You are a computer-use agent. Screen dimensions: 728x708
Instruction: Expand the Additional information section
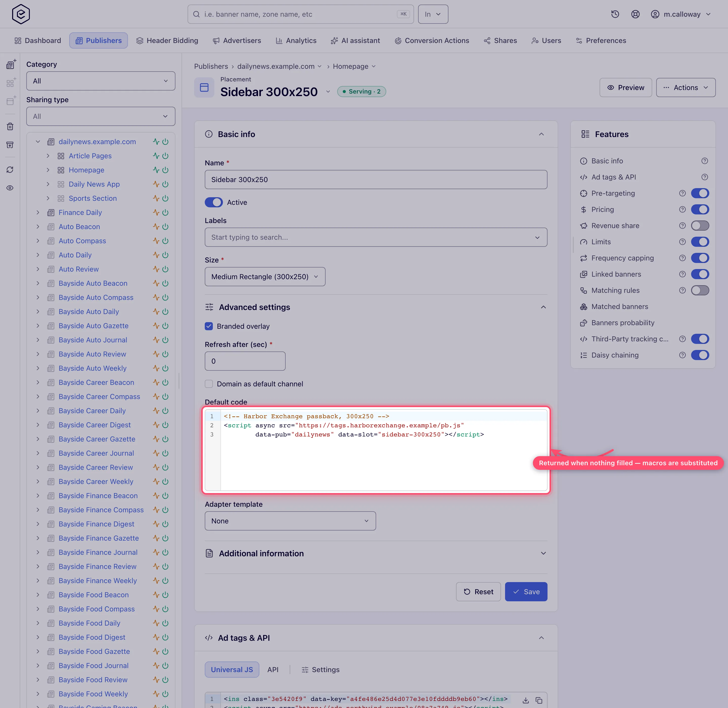pyautogui.click(x=376, y=553)
